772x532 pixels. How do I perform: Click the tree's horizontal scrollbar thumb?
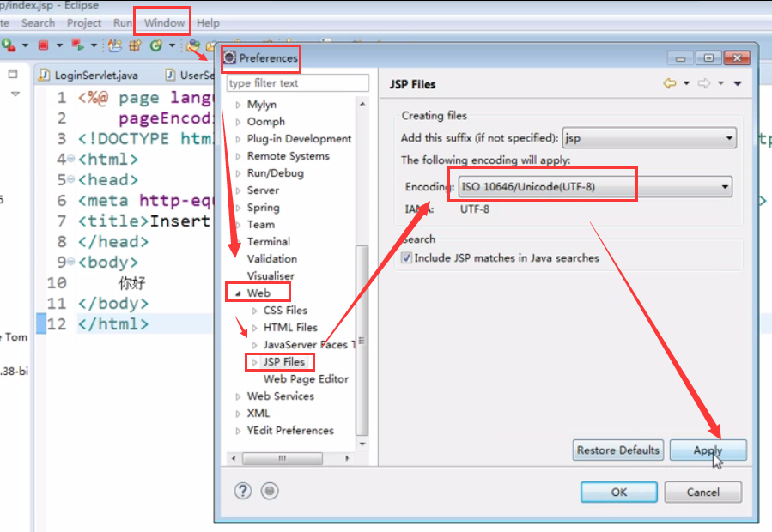[283, 458]
